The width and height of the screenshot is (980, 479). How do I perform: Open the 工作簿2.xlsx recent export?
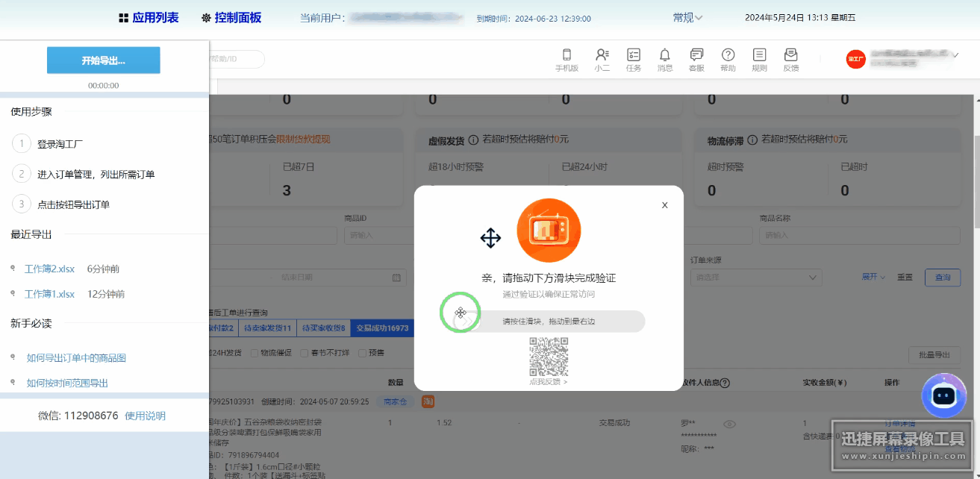pyautogui.click(x=49, y=269)
